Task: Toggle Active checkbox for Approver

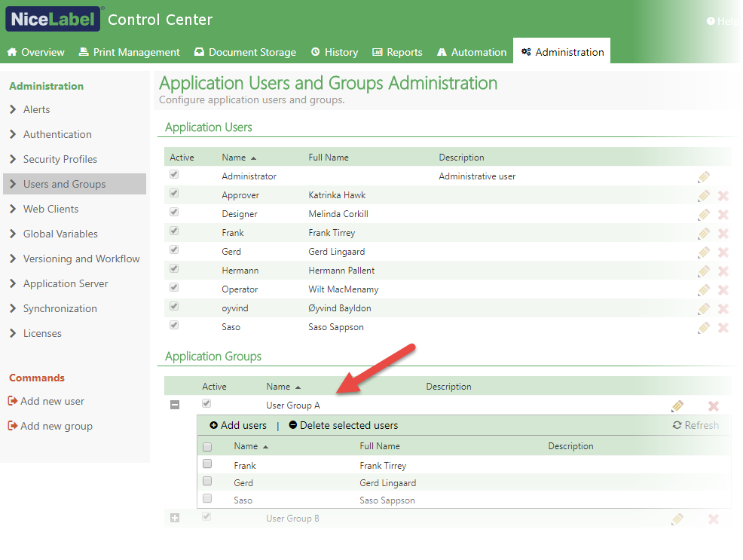Action: [174, 193]
